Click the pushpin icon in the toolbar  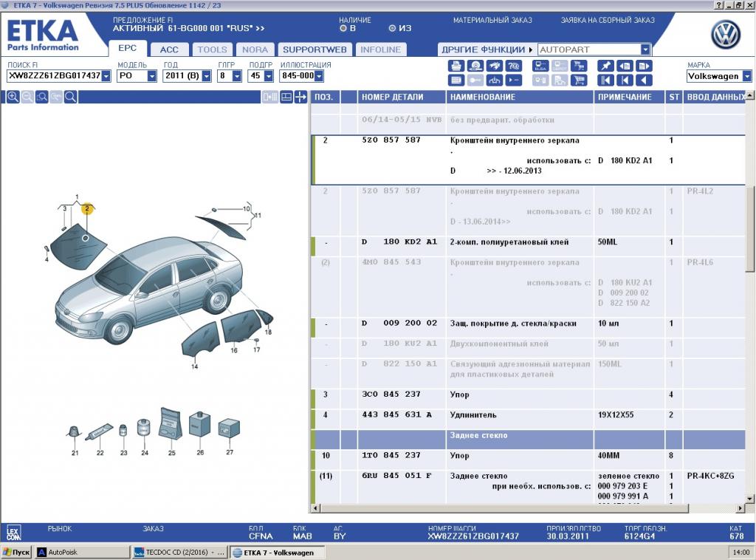(x=605, y=66)
